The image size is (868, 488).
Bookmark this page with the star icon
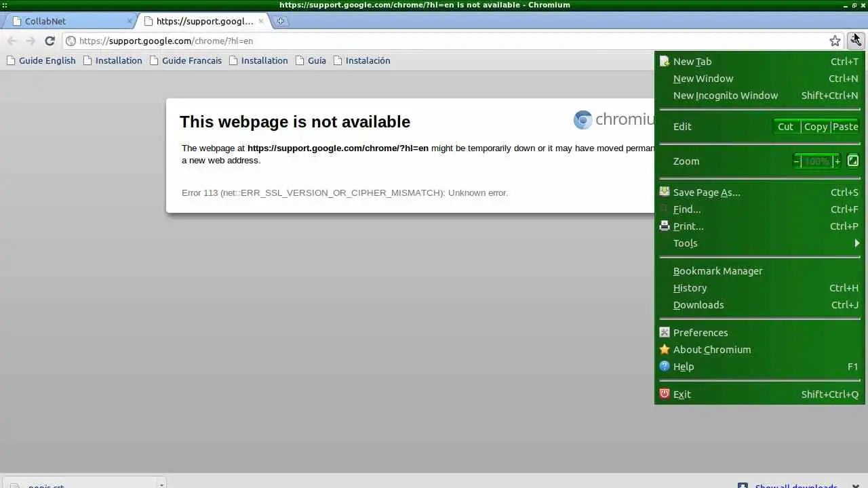pos(835,41)
